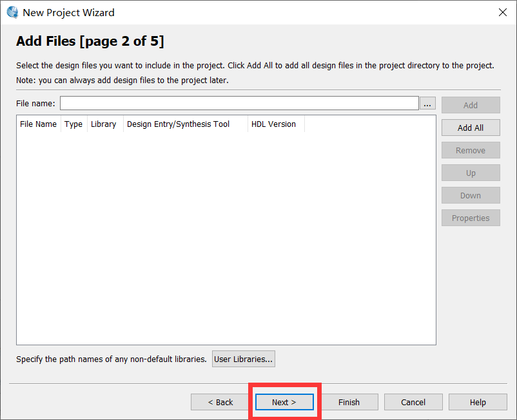Browse for file with ellipsis button
The image size is (517, 420).
click(427, 104)
